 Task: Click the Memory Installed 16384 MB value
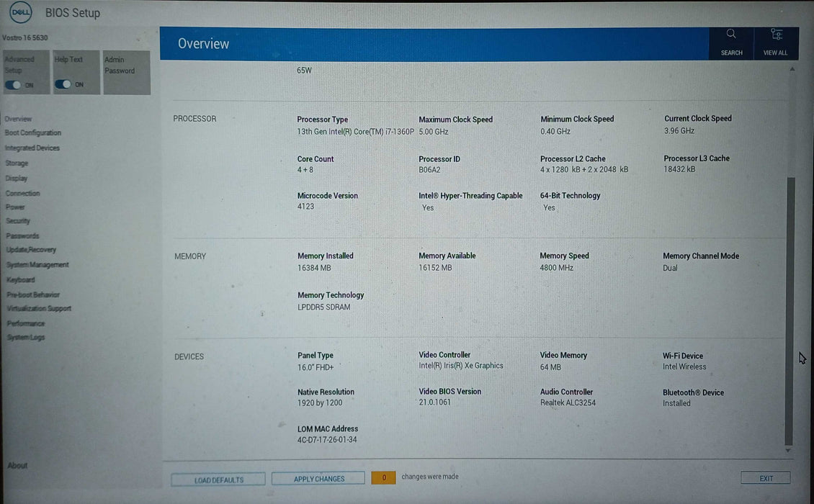click(x=314, y=269)
